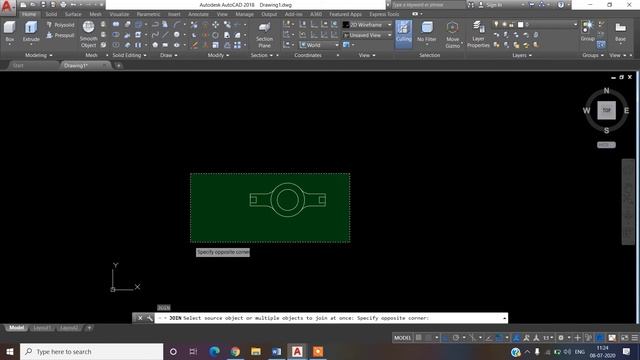Choose the Polysolid tool
The width and height of the screenshot is (640, 360).
(60, 25)
